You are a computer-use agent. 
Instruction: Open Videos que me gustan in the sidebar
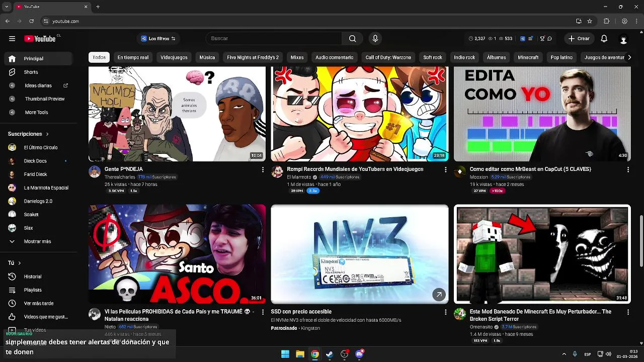pyautogui.click(x=38, y=317)
